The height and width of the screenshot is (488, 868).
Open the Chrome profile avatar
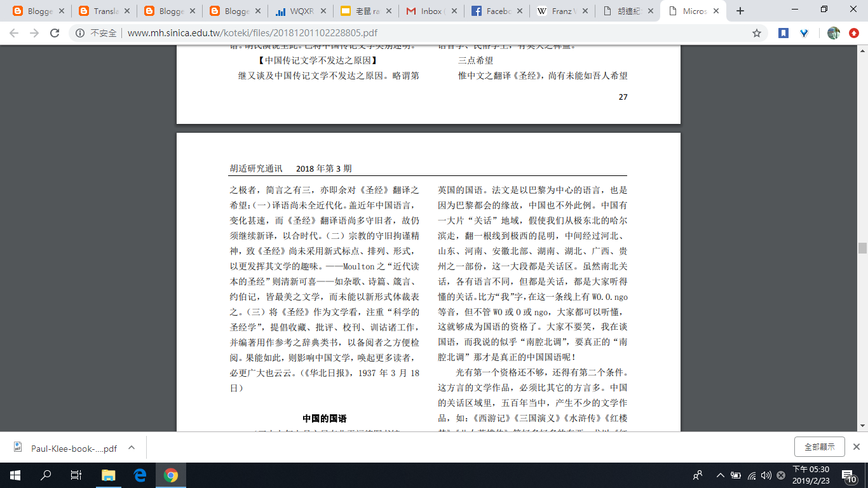(x=834, y=34)
